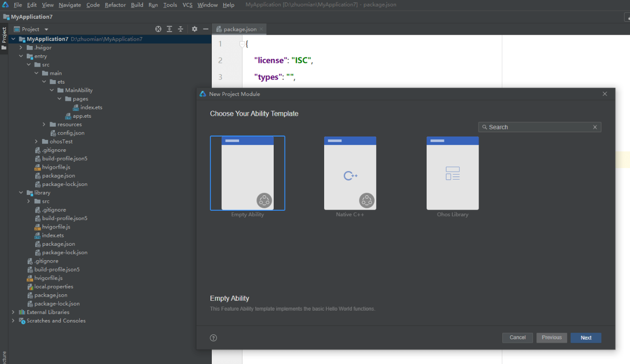This screenshot has height=364, width=630.
Task: Open Project panel settings gear
Action: click(194, 29)
